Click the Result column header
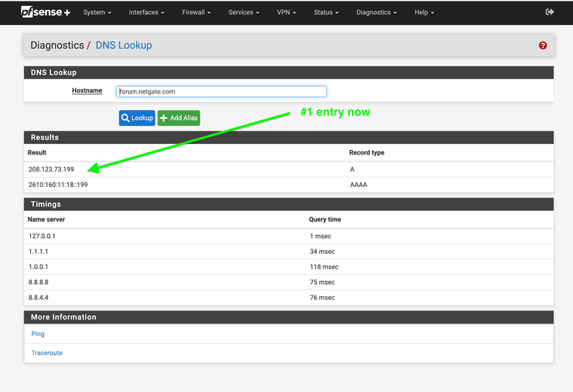The width and height of the screenshot is (573, 392). [37, 153]
